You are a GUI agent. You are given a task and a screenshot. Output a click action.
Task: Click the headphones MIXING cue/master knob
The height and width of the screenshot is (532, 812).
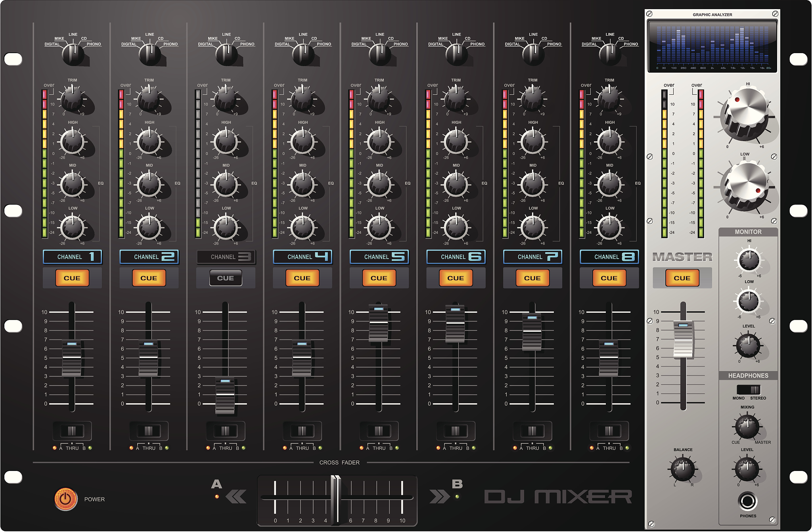pos(747,425)
